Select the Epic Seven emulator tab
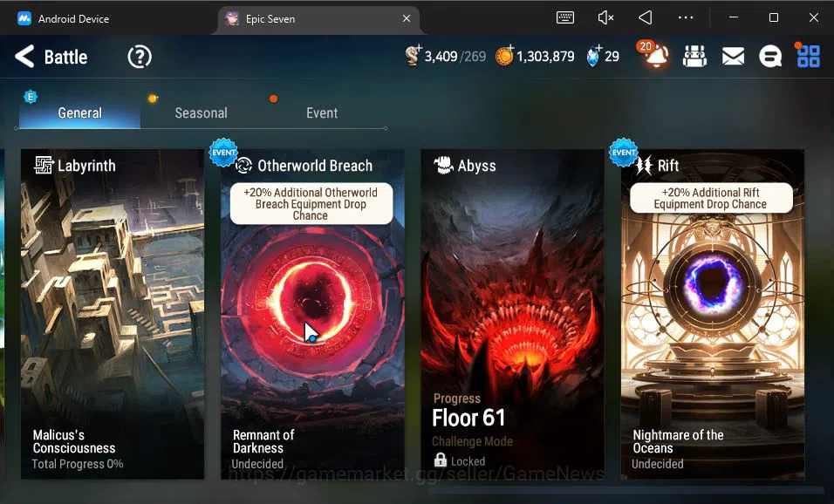 319,18
